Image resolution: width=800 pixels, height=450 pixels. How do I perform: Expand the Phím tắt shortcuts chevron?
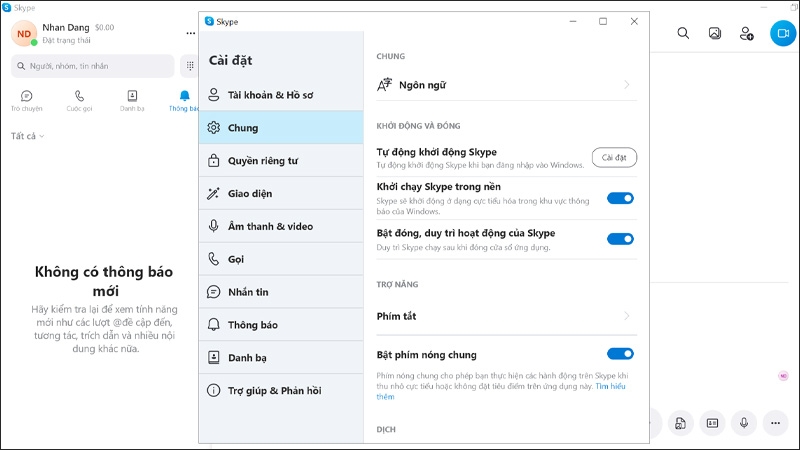(x=627, y=316)
